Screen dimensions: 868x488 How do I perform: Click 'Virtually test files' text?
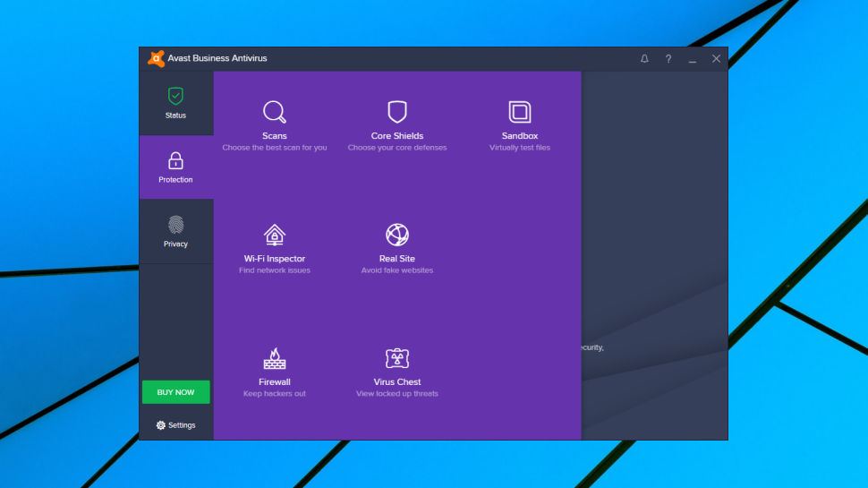(x=520, y=148)
